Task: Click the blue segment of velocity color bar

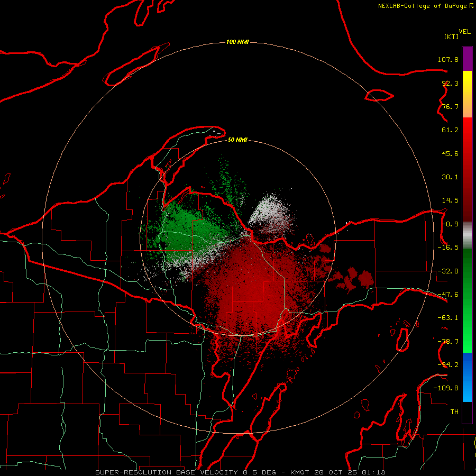Action: [x=467, y=377]
